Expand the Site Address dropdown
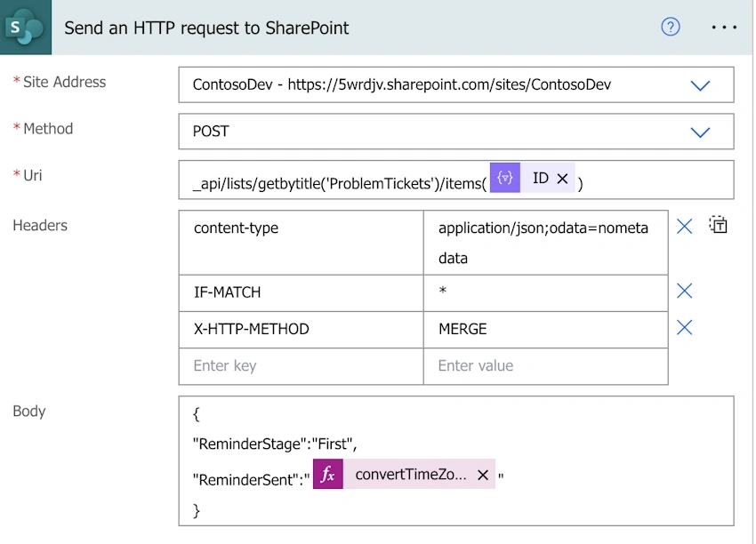Image resolution: width=756 pixels, height=544 pixels. coord(700,85)
